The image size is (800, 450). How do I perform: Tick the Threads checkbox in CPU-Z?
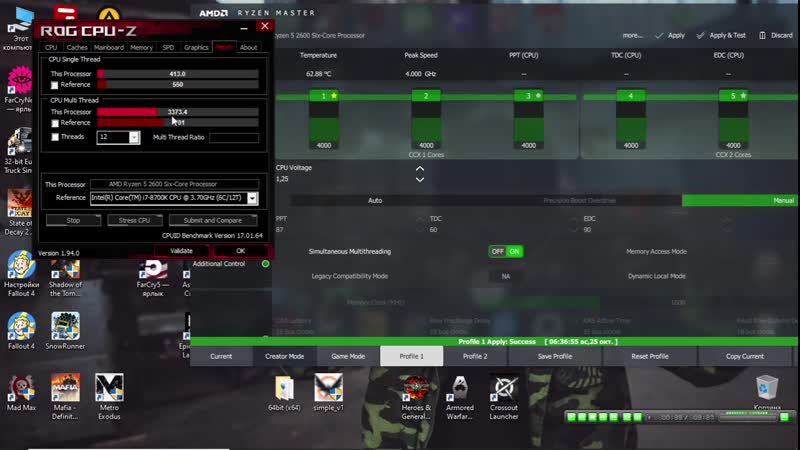[x=55, y=137]
